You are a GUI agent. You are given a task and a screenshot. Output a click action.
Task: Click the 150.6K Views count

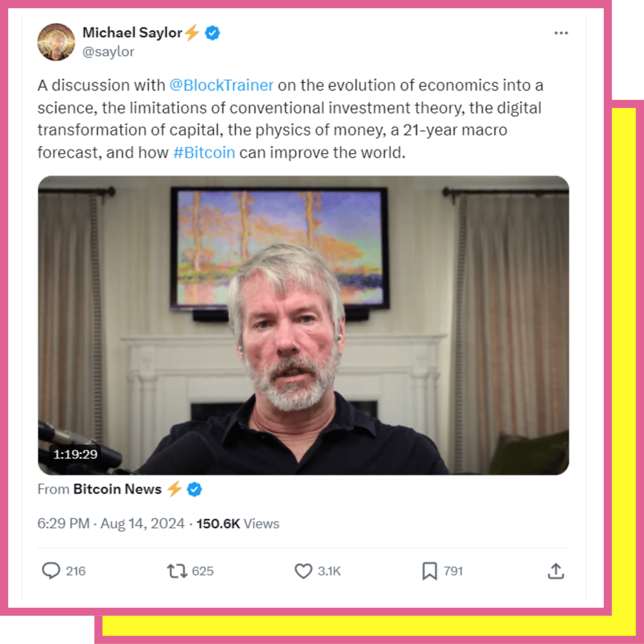click(238, 524)
